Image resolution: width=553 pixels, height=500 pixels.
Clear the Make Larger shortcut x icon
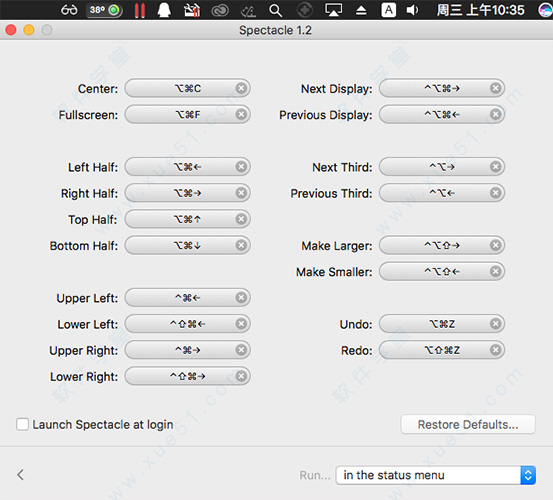point(496,245)
